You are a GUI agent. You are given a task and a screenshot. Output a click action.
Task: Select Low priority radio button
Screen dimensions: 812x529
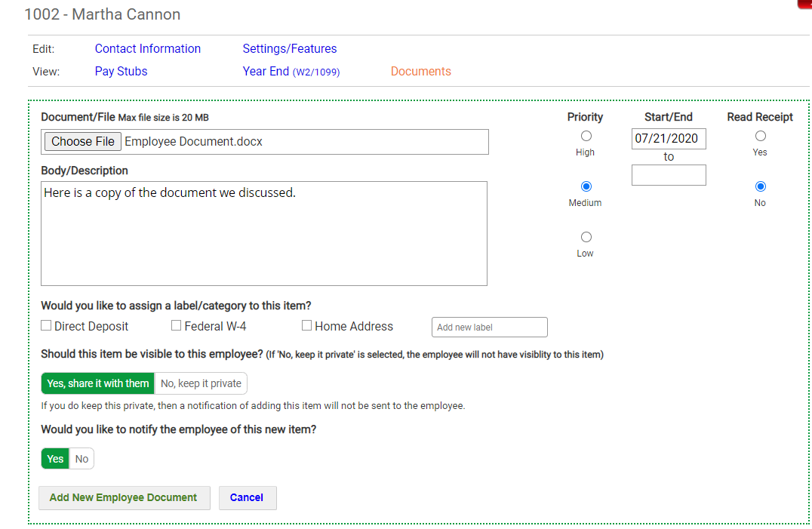click(x=586, y=237)
